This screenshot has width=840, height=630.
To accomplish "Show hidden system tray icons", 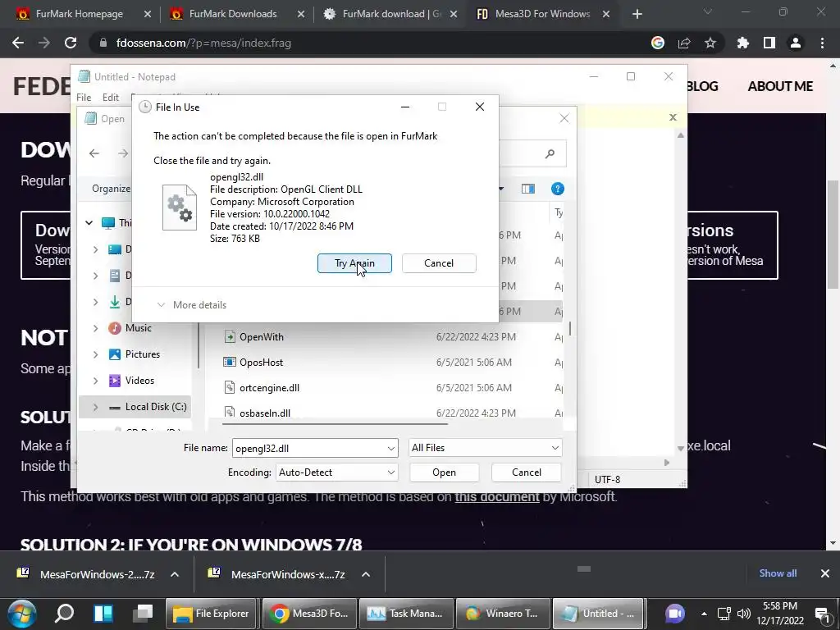I will coord(704,614).
